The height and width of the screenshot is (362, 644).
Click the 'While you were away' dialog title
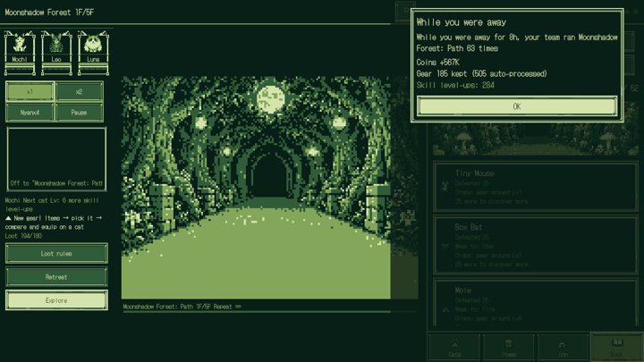pyautogui.click(x=462, y=22)
